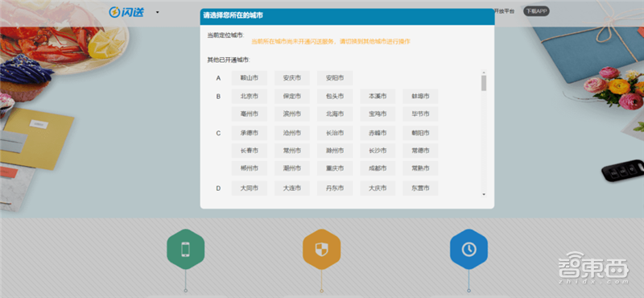
Task: Choose 长沙市 from the city list
Action: tap(378, 151)
